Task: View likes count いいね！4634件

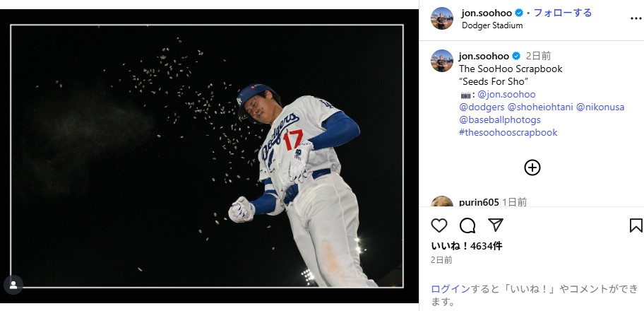Action: pos(467,246)
